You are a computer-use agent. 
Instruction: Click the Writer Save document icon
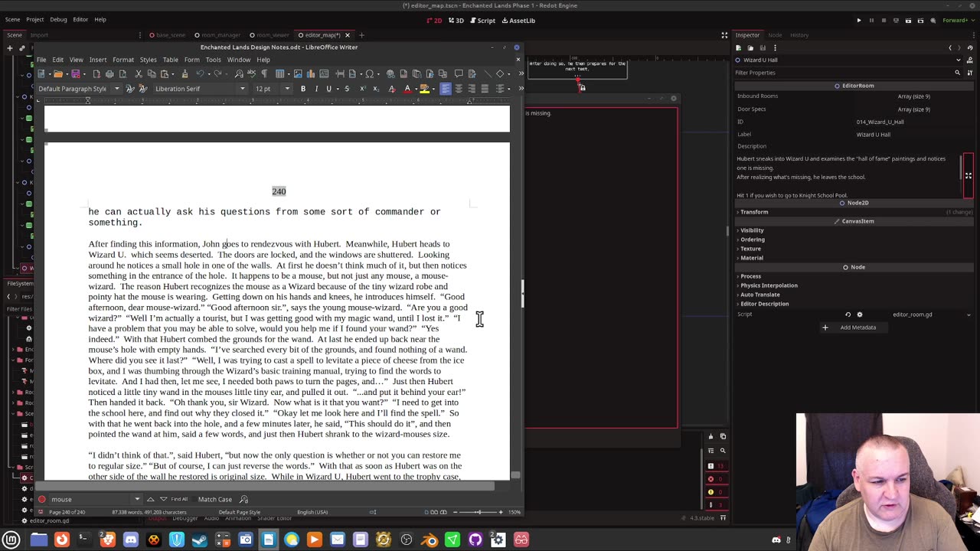tap(76, 73)
